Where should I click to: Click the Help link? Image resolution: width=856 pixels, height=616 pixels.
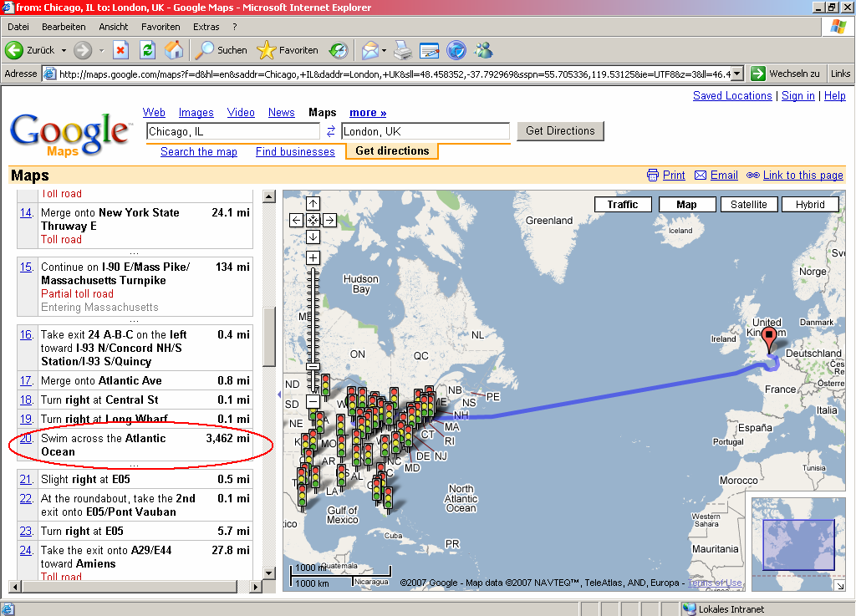(835, 95)
